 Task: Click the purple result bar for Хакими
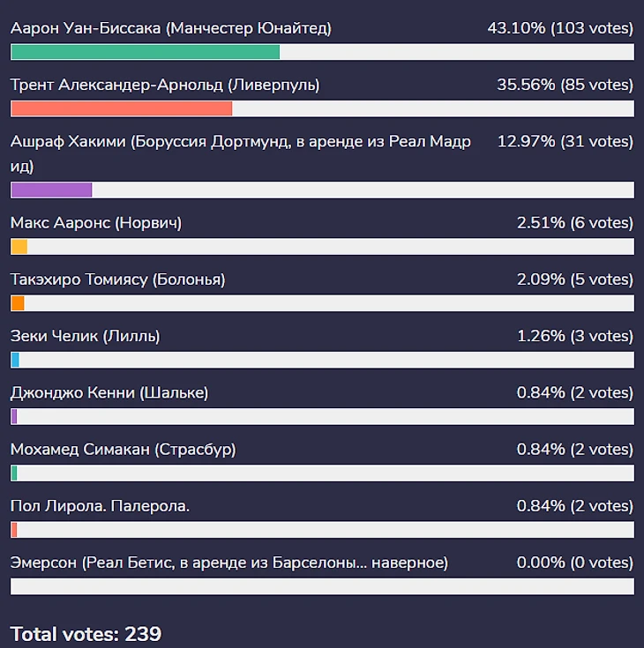[51, 190]
